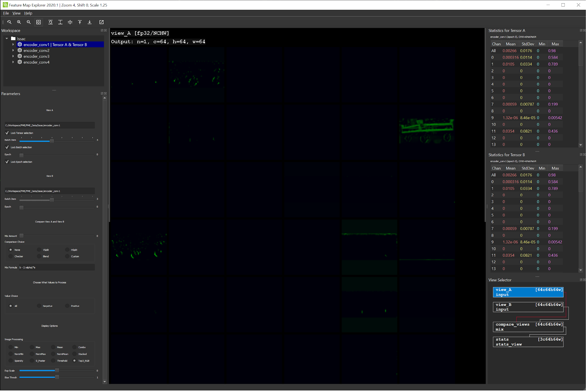Viewport: 586px width, 392px height.
Task: Close the Workspace panel
Action: 105,30
